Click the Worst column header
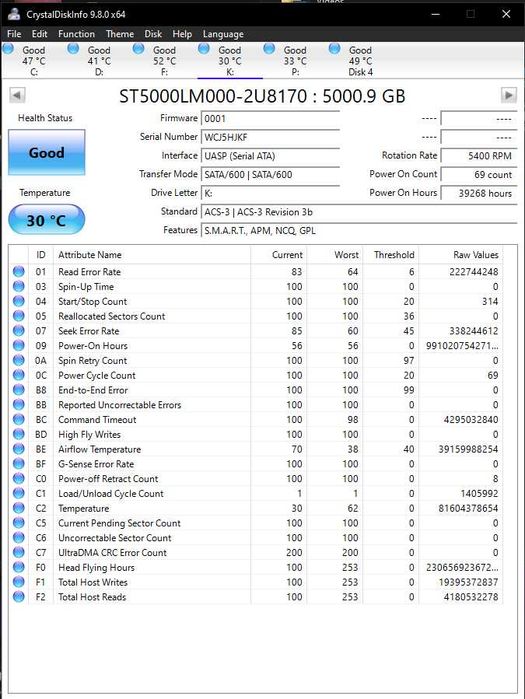 (x=335, y=255)
